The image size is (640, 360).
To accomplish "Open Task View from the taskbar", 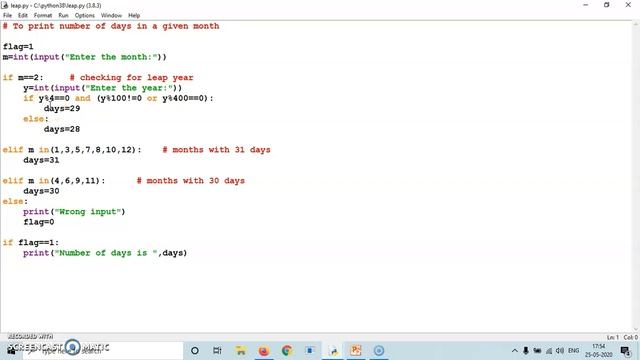I will pyautogui.click(x=217, y=351).
